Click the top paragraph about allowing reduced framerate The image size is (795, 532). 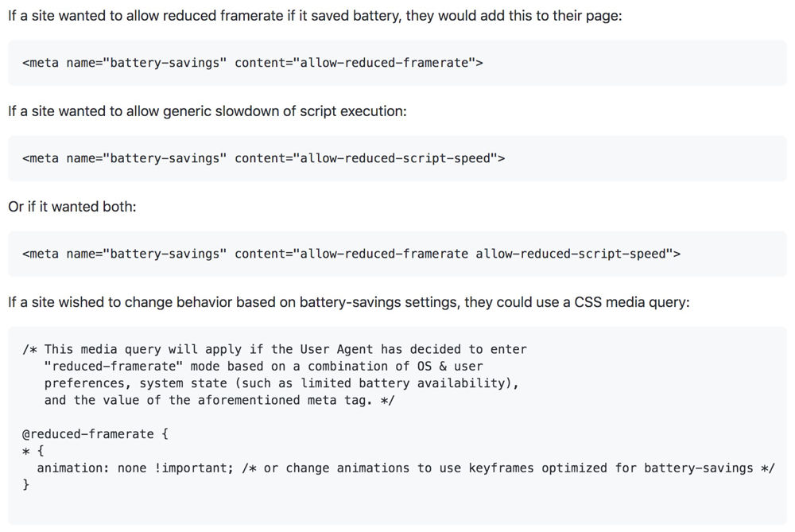[x=315, y=16]
